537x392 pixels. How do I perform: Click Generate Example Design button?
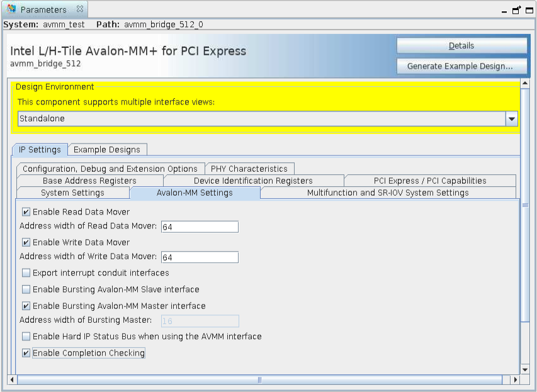tap(461, 66)
